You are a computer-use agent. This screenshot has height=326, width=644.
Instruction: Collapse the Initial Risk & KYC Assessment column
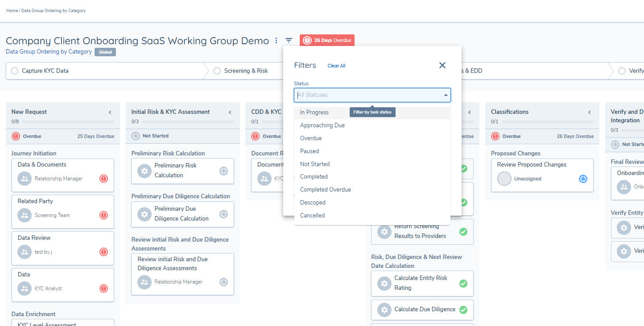pyautogui.click(x=230, y=112)
